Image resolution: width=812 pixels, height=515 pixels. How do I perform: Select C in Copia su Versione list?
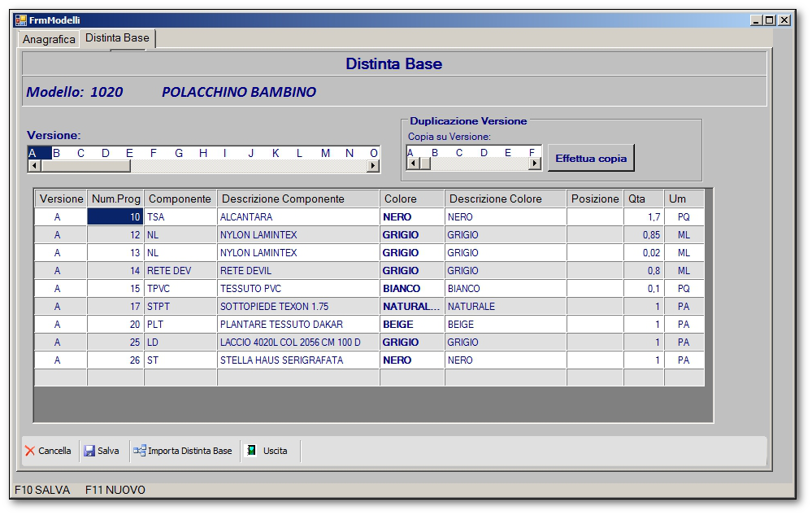[458, 153]
